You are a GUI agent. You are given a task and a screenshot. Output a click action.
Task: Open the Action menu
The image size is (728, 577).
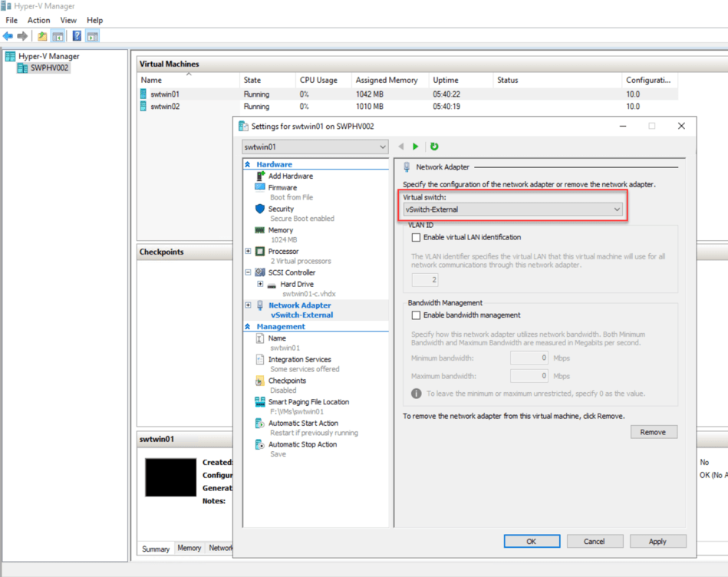[x=38, y=20]
